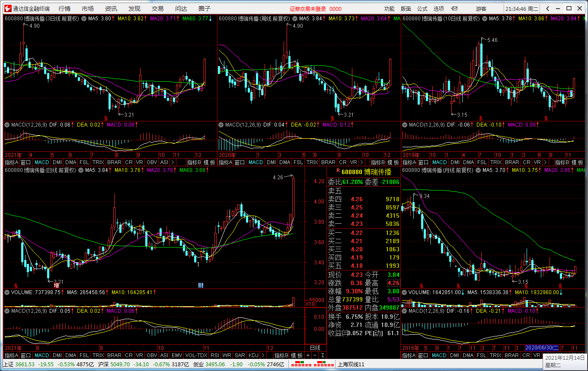Viewport: 588px width, 371px height.
Task: Click the 模板 button under the daily chart
Action: pyautogui.click(x=297, y=355)
